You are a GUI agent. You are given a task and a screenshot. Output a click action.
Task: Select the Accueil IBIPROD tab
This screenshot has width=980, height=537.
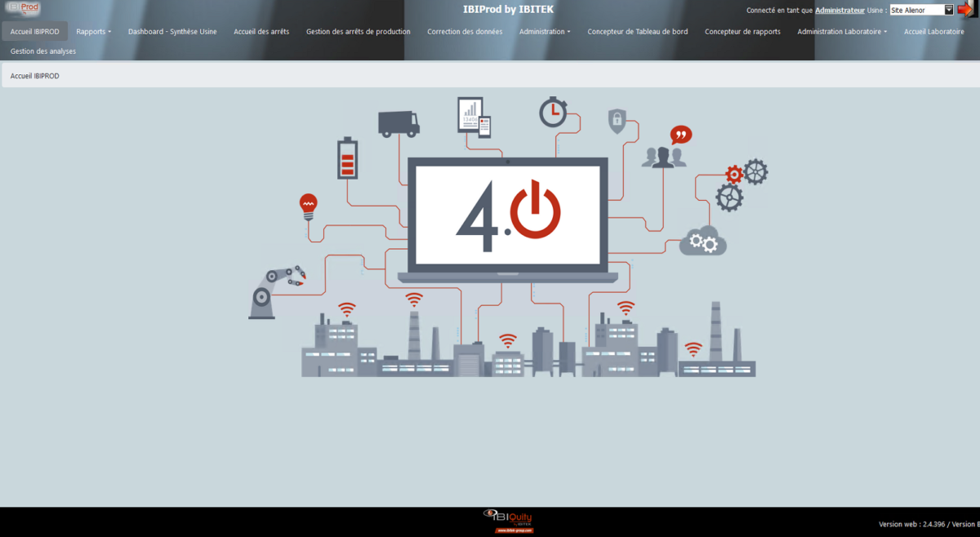34,31
